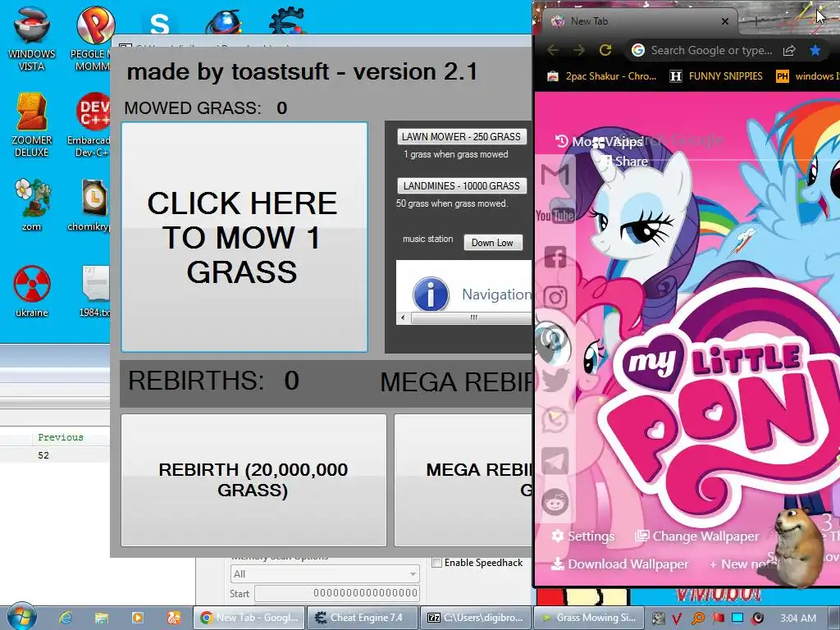This screenshot has width=840, height=630.
Task: Click the Share link on new tab page
Action: [x=624, y=162]
